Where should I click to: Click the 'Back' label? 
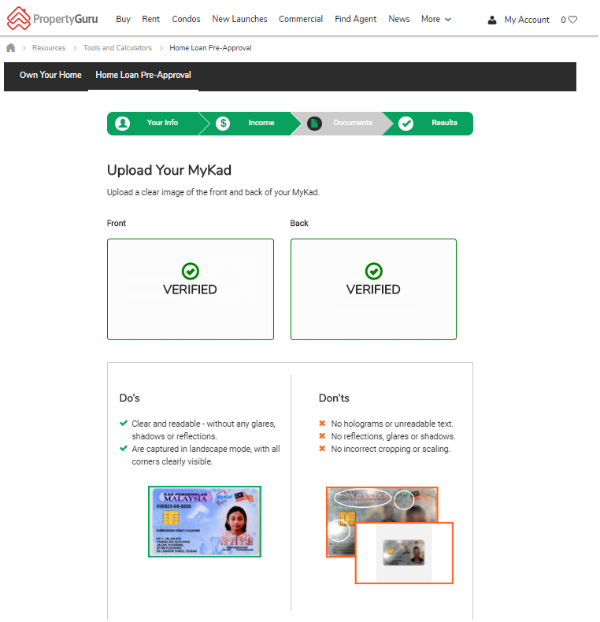(x=299, y=223)
